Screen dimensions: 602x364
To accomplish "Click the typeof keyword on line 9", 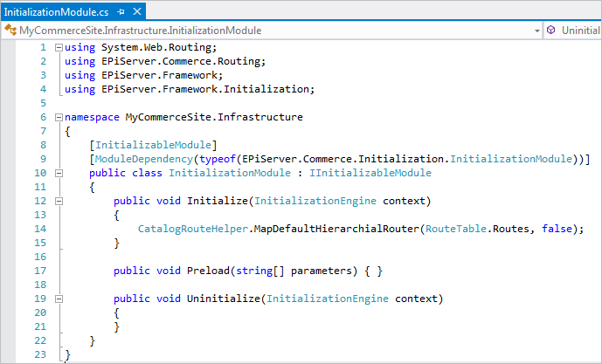I will (218, 159).
